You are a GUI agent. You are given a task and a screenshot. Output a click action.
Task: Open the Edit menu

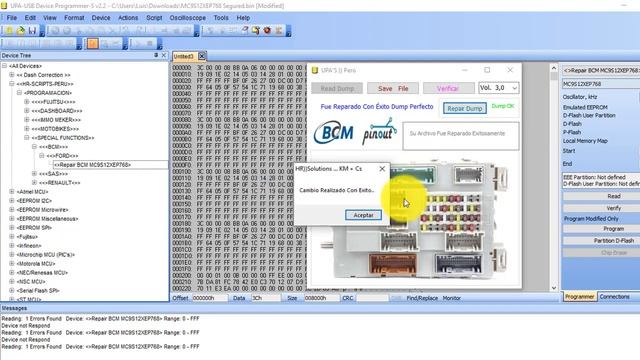point(30,18)
